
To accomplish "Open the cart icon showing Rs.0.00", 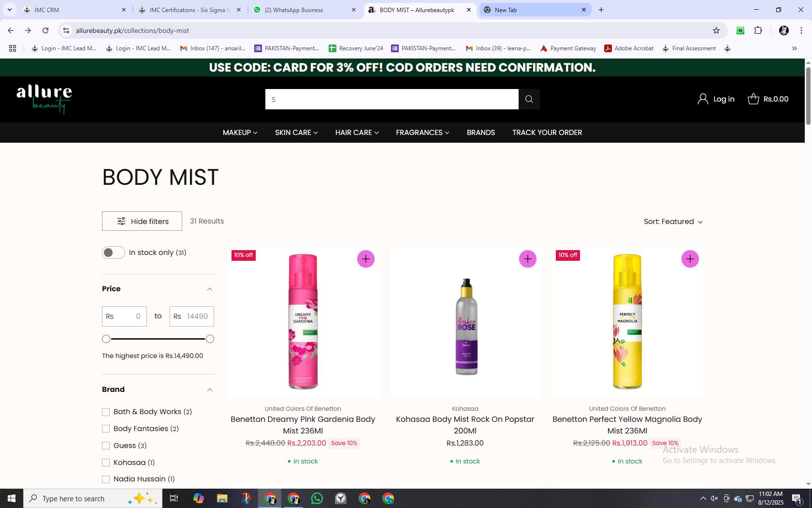I will 753,99.
